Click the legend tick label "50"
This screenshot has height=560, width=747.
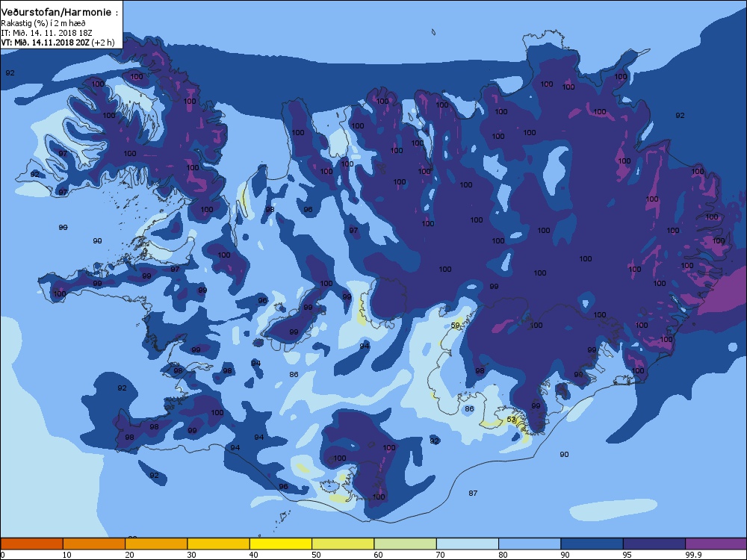coord(316,555)
